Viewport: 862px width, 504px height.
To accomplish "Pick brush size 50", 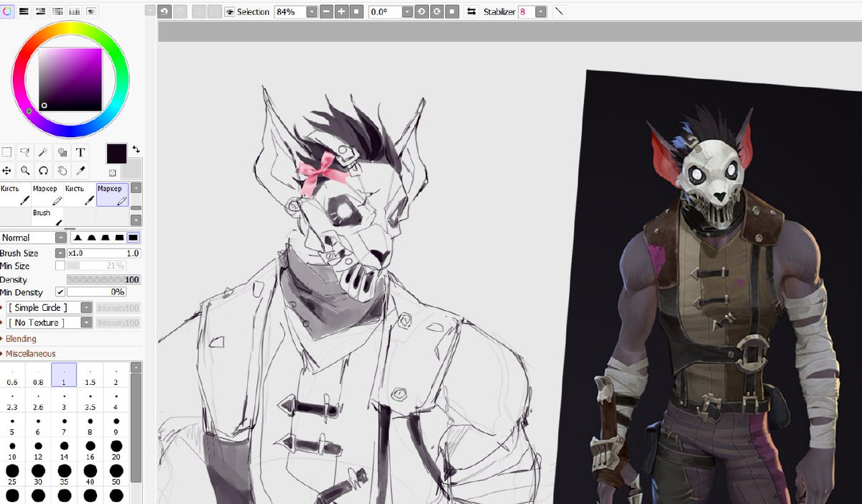I will (116, 475).
